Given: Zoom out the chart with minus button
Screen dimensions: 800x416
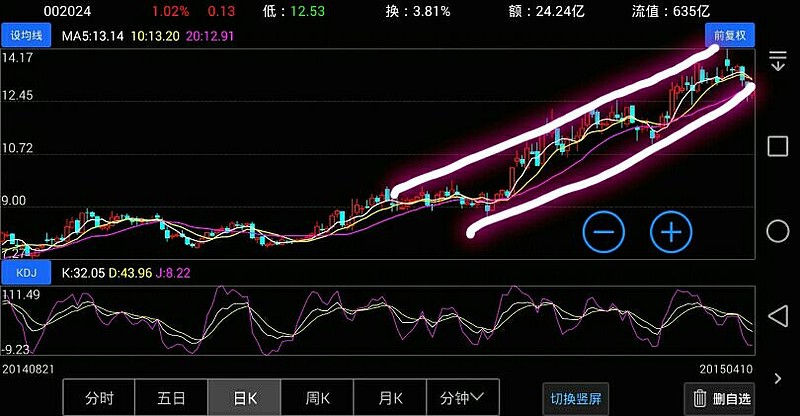Looking at the screenshot, I should (x=604, y=232).
